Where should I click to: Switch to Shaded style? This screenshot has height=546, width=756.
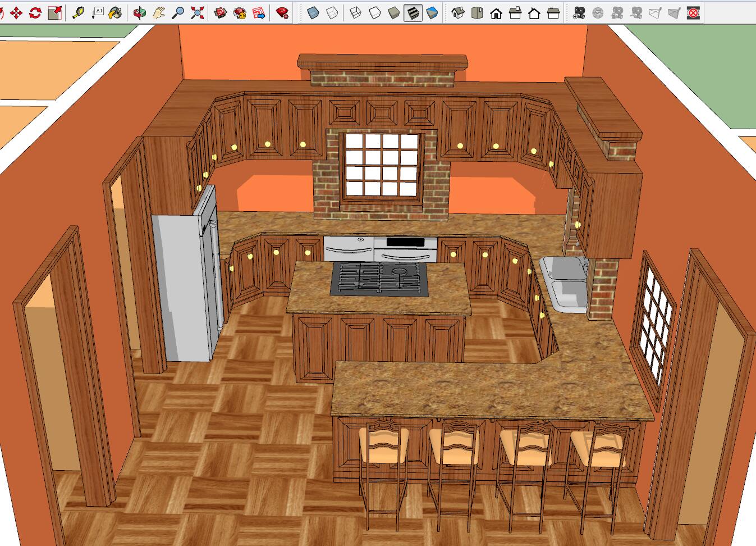[x=393, y=12]
